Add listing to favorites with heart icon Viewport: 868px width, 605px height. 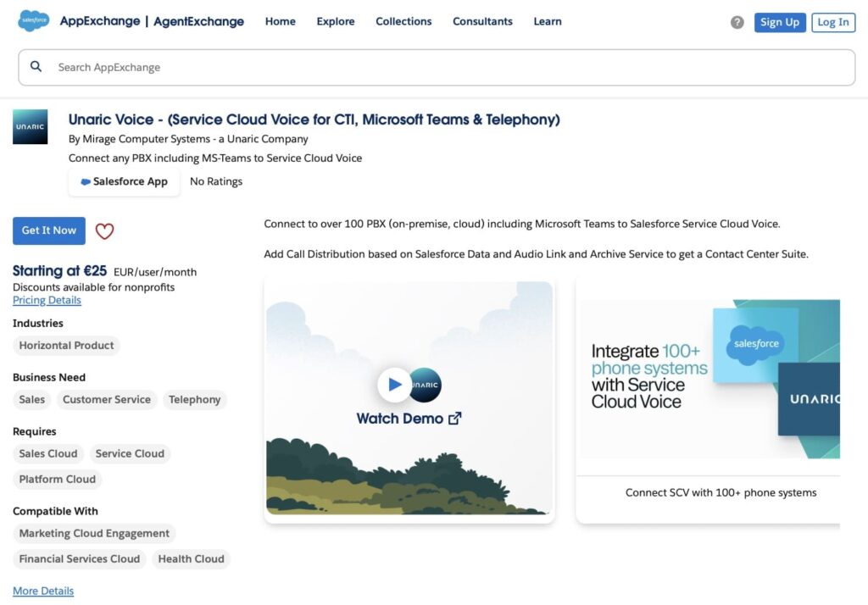pyautogui.click(x=104, y=230)
